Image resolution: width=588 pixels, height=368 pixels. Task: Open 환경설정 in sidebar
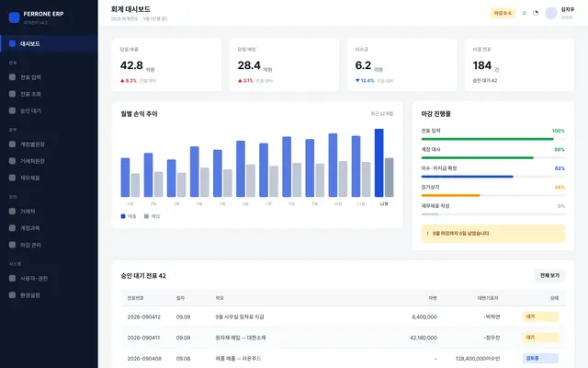[x=49, y=295]
